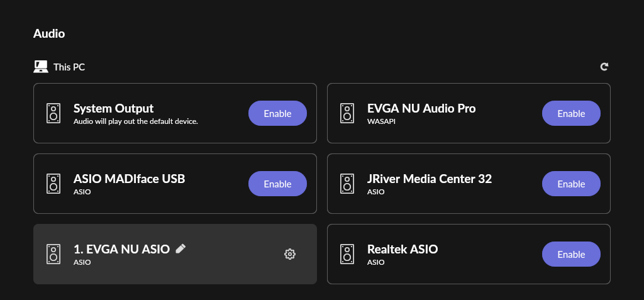Select the 1. EVGA NU ASIO device name

(121, 249)
